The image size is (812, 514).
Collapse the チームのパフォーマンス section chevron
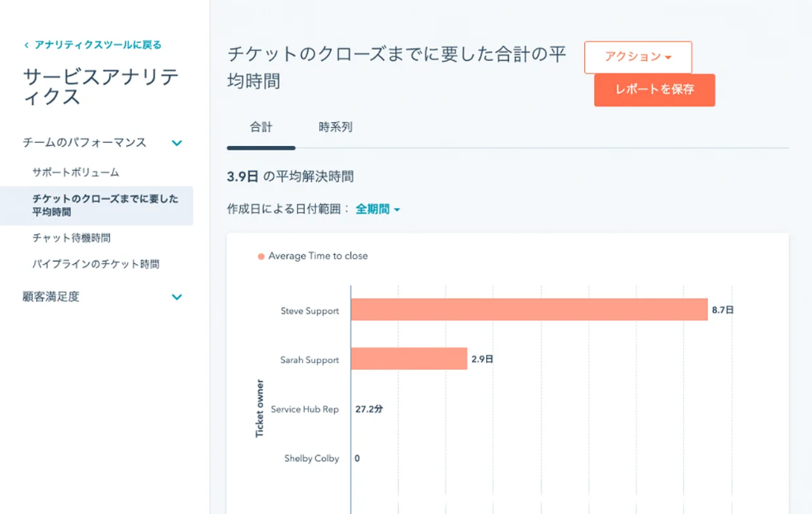177,143
